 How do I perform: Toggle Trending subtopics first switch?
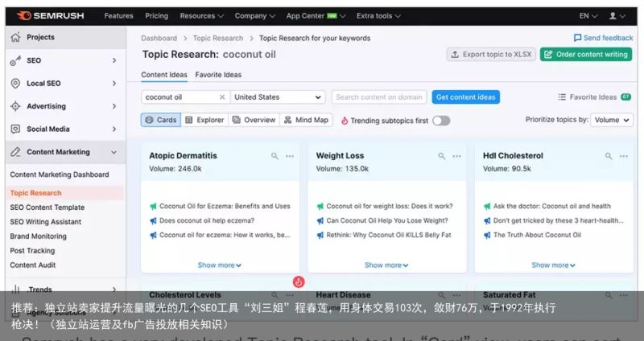tap(441, 121)
